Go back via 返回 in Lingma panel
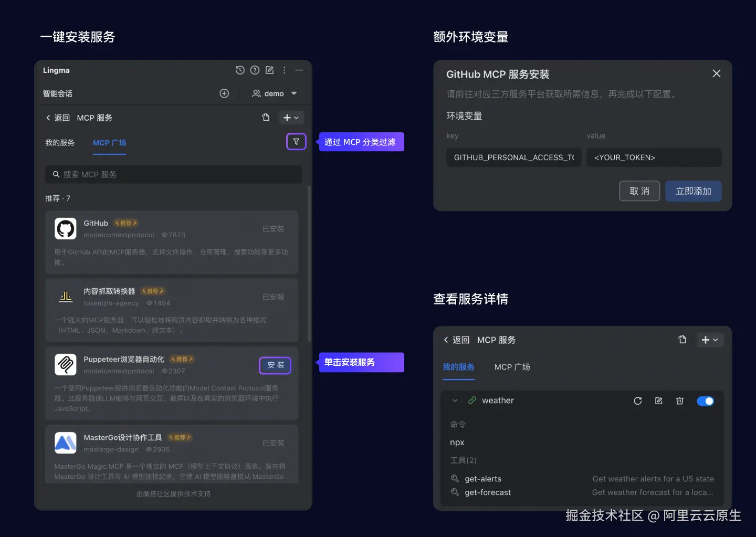Image resolution: width=756 pixels, height=537 pixels. 58,118
